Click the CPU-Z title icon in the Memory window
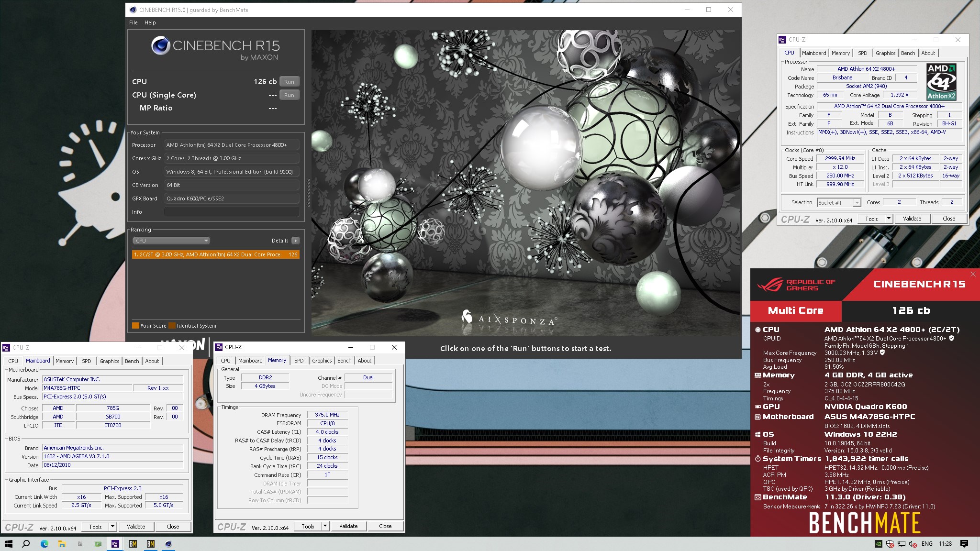The image size is (980, 551). click(219, 347)
